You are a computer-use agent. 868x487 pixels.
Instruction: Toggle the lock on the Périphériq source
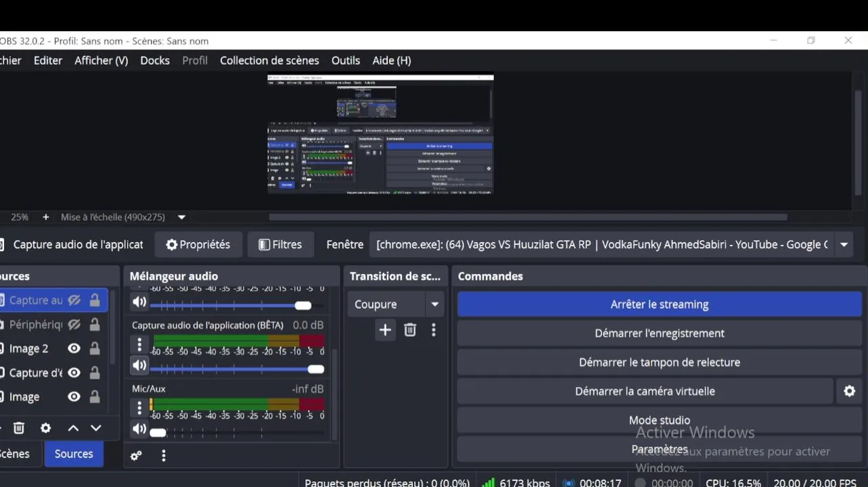tap(95, 325)
